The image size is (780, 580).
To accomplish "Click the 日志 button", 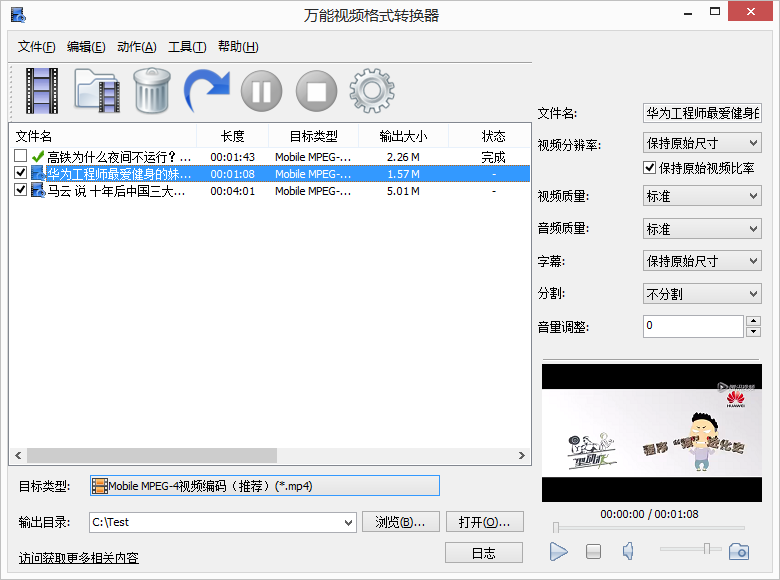I will 484,553.
